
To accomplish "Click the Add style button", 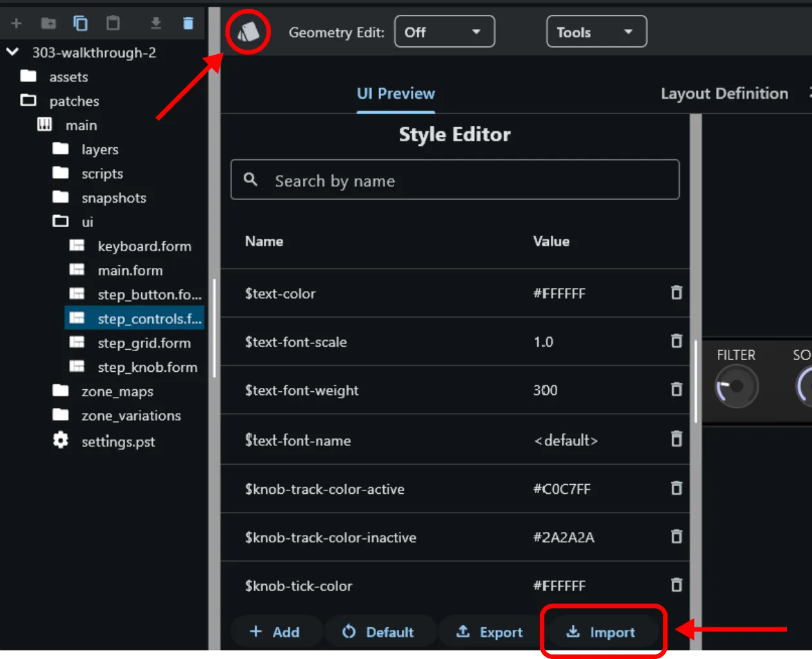I will 275,632.
